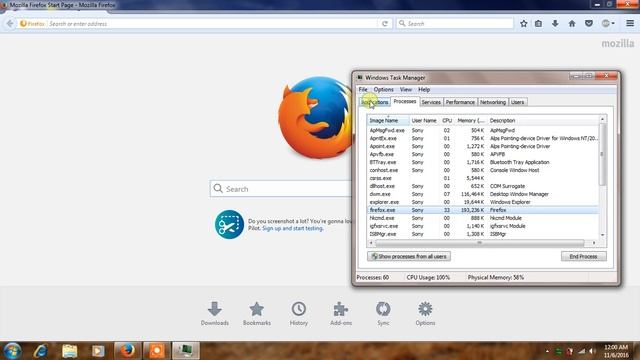This screenshot has height=360, width=640.
Task: Go to home page via house icon
Action: (572, 24)
